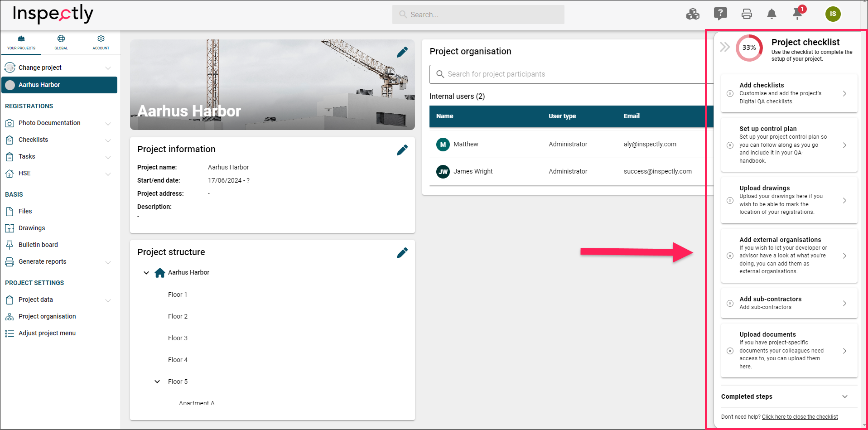Collapse the Aarhus Harbor tree node
Viewport: 868px width, 430px height.
coord(146,273)
